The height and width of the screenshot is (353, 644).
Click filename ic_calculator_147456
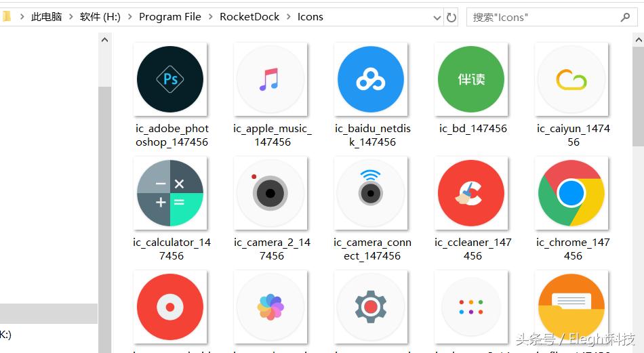point(172,249)
